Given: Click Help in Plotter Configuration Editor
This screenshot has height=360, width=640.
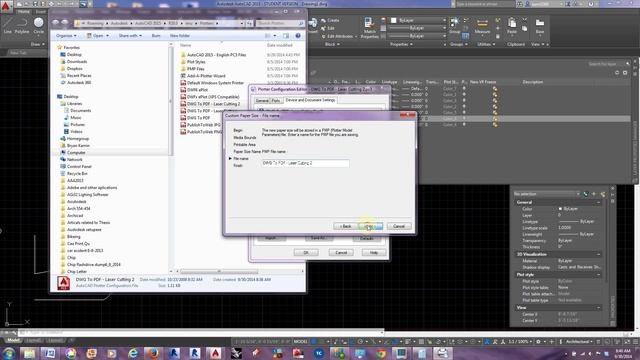Looking at the screenshot, I should pyautogui.click(x=373, y=253).
